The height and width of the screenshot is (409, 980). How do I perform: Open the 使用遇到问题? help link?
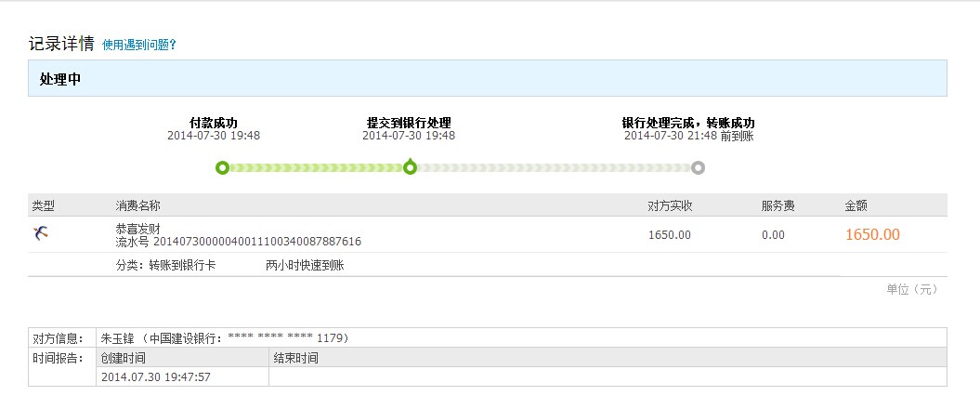(x=139, y=45)
